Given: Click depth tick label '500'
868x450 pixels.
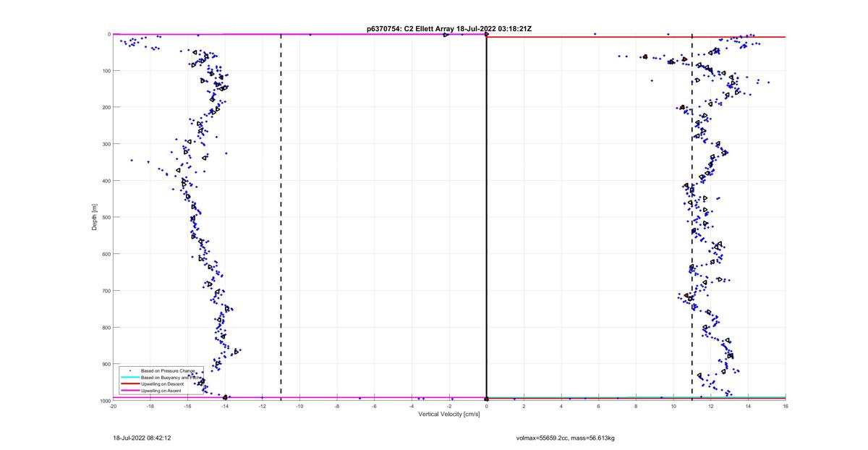Looking at the screenshot, I should (106, 217).
